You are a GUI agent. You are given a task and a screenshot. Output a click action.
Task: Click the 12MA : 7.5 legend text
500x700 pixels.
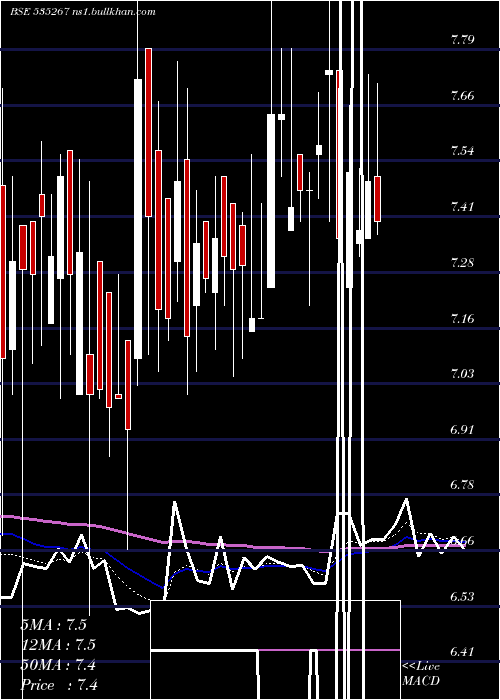coord(58,645)
